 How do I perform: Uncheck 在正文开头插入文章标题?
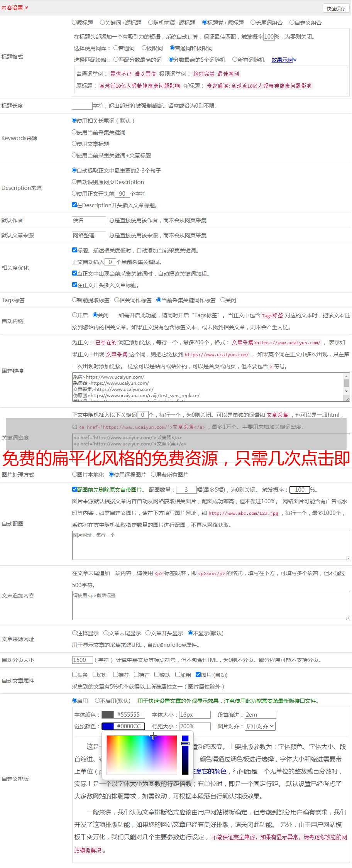pyautogui.click(x=74, y=285)
